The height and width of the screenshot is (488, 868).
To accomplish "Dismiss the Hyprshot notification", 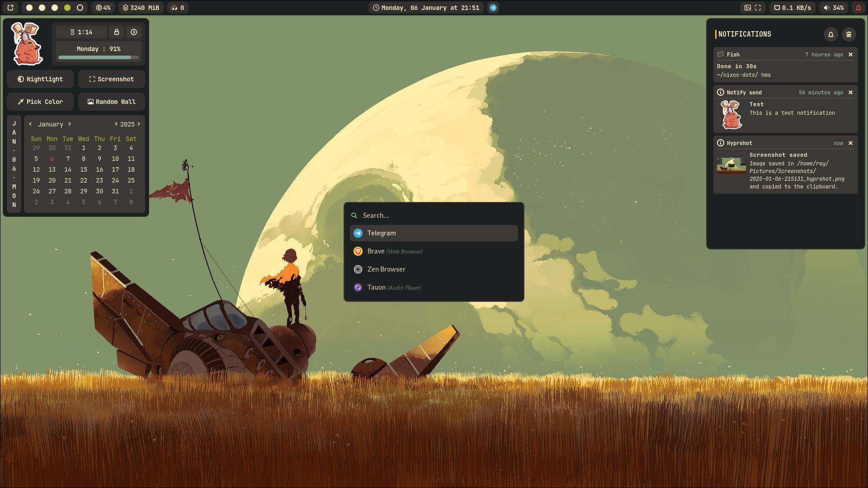I will (x=851, y=143).
